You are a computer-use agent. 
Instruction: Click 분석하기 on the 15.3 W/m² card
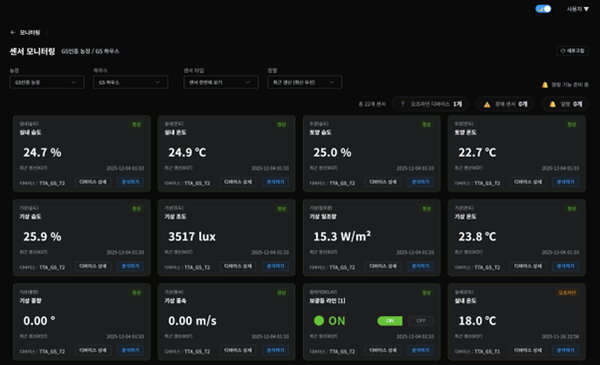click(421, 266)
